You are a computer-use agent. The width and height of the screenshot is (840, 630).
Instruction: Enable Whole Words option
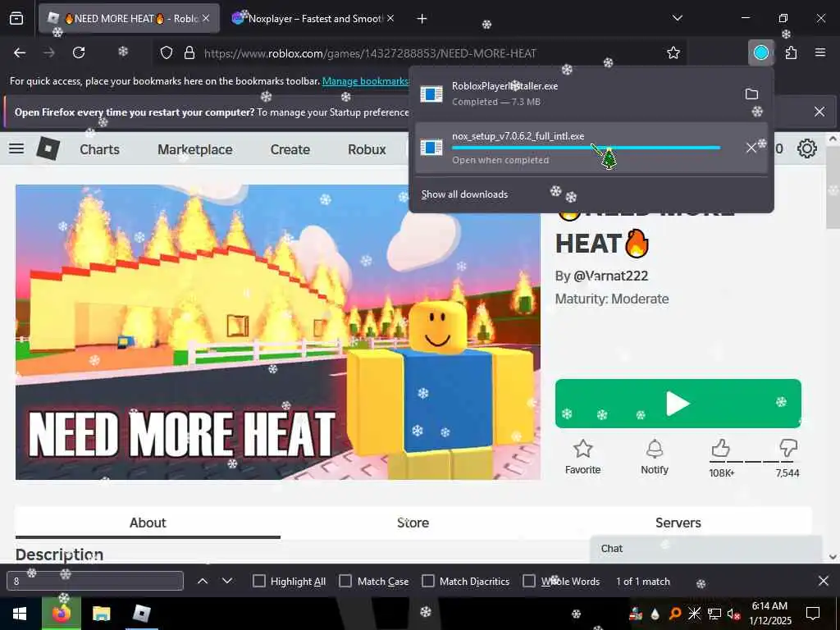(x=529, y=581)
